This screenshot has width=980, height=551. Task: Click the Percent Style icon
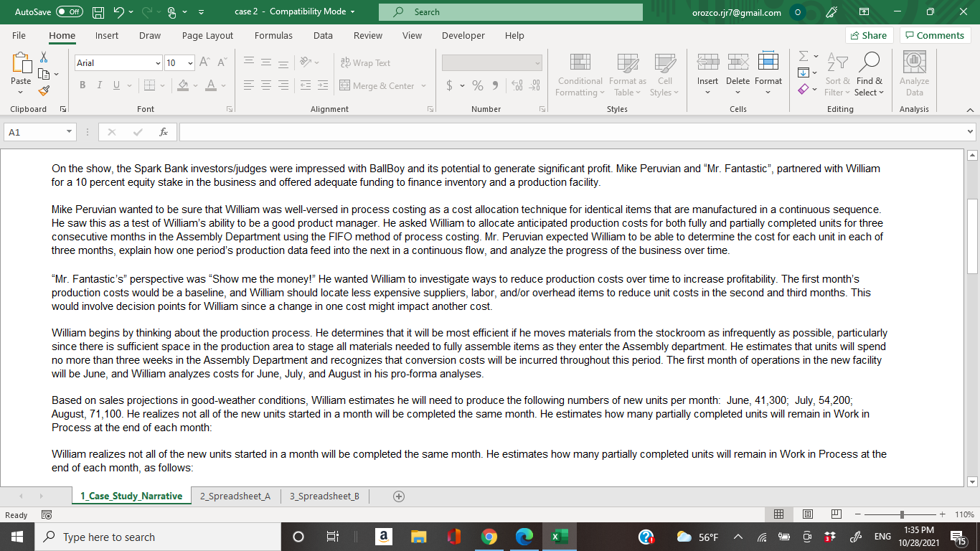pyautogui.click(x=478, y=85)
